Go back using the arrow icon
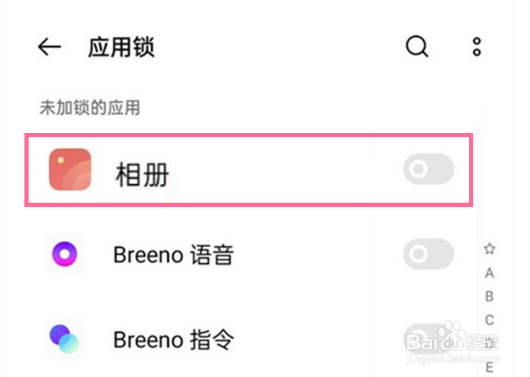This screenshot has height=377, width=530. [49, 47]
